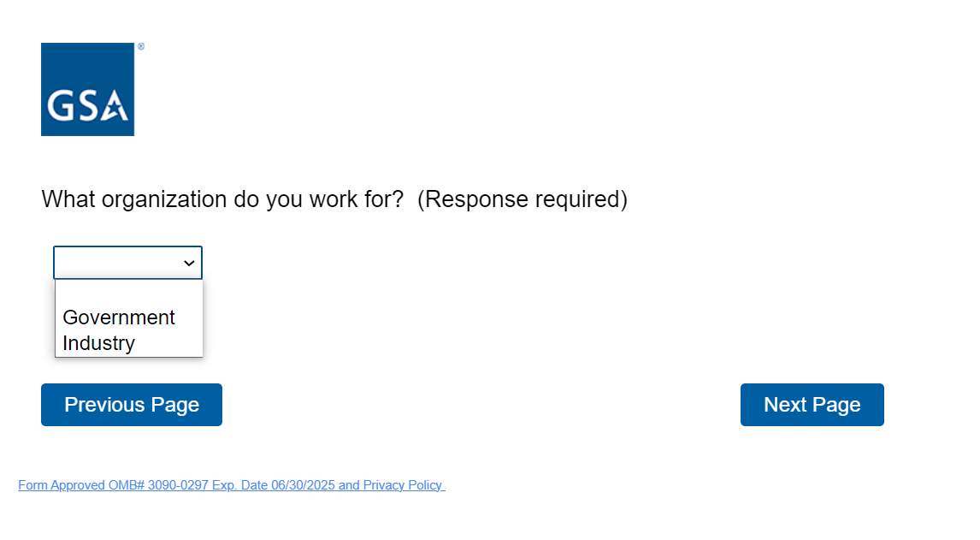The height and width of the screenshot is (540, 980).
Task: Click the star inside the GSA logo
Action: [x=116, y=109]
